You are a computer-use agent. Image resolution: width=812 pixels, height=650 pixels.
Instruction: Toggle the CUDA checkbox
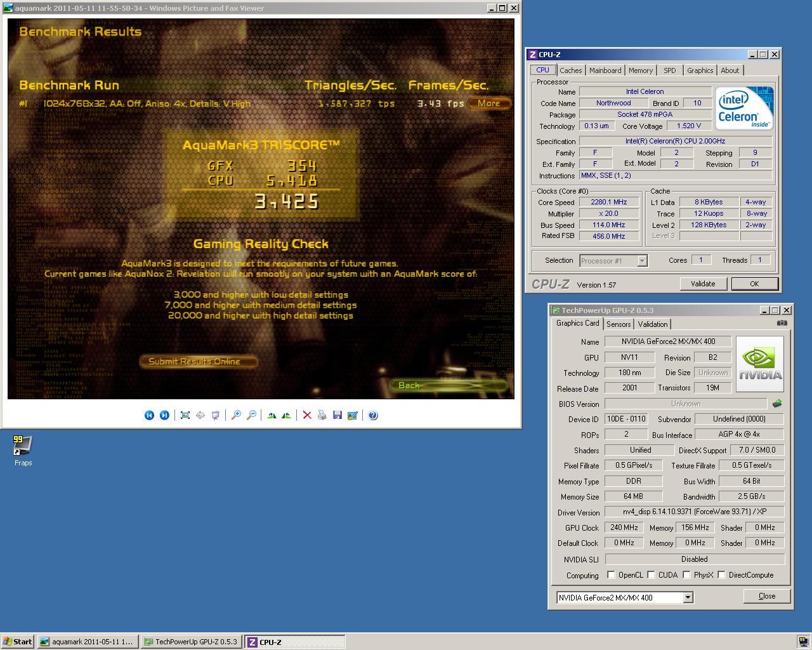click(x=651, y=575)
